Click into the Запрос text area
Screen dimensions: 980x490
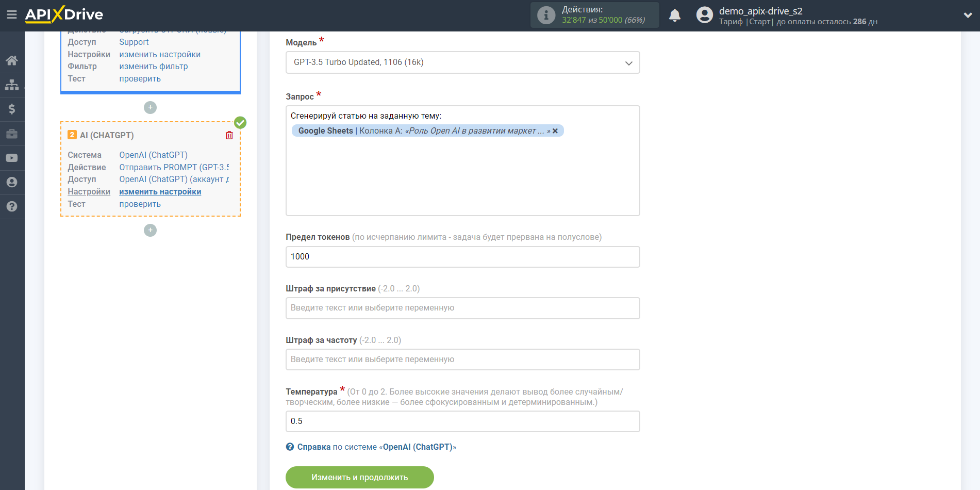(x=462, y=160)
